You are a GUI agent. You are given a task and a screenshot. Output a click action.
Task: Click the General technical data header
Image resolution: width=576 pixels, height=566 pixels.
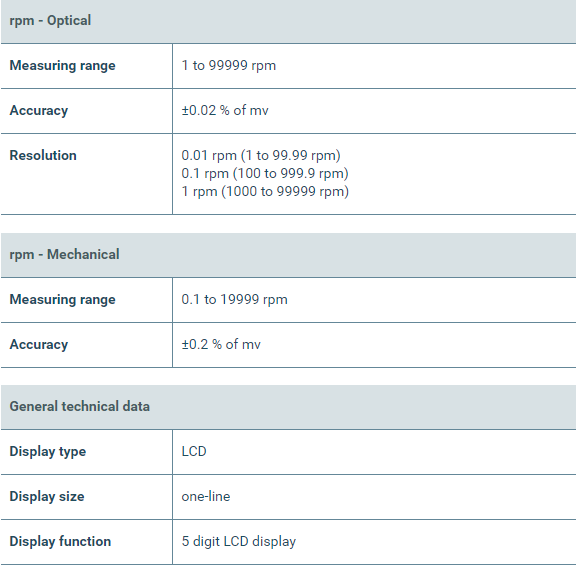80,407
